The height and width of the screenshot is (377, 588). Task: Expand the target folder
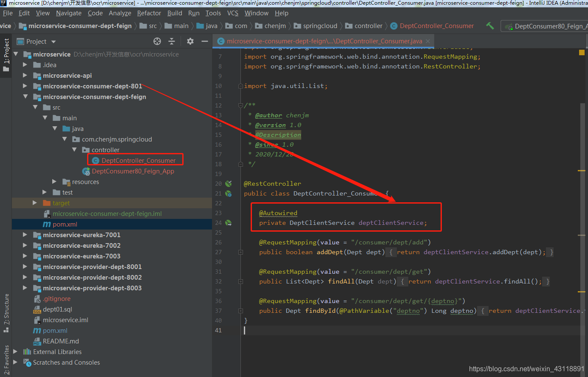click(35, 203)
